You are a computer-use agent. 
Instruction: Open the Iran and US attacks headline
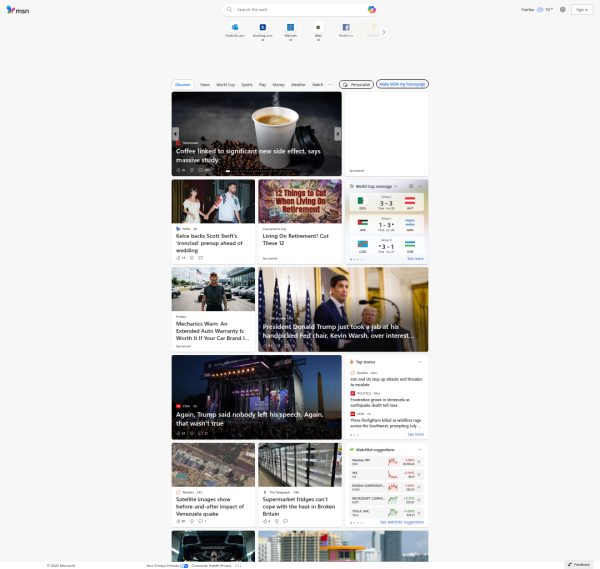pyautogui.click(x=386, y=382)
